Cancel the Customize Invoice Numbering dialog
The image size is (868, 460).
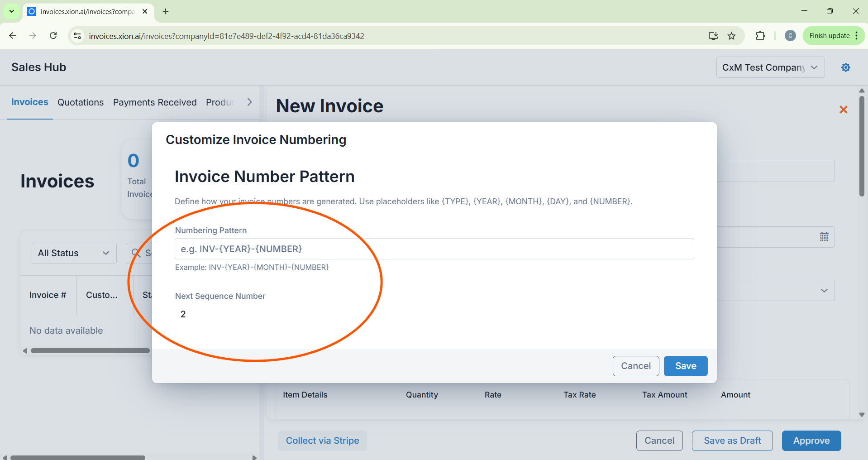635,366
